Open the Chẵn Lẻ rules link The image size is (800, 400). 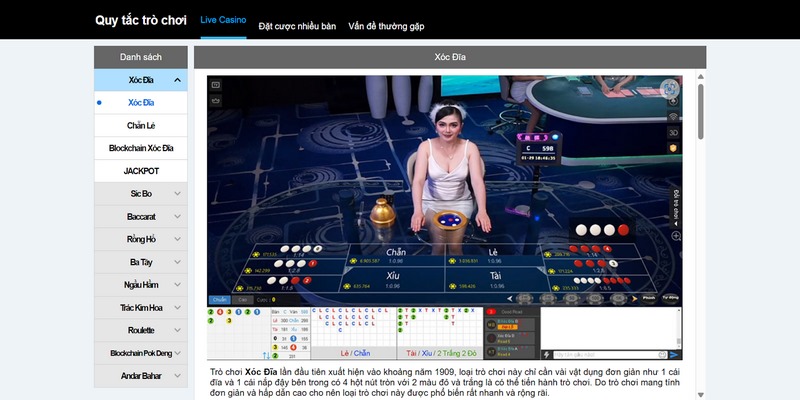141,125
